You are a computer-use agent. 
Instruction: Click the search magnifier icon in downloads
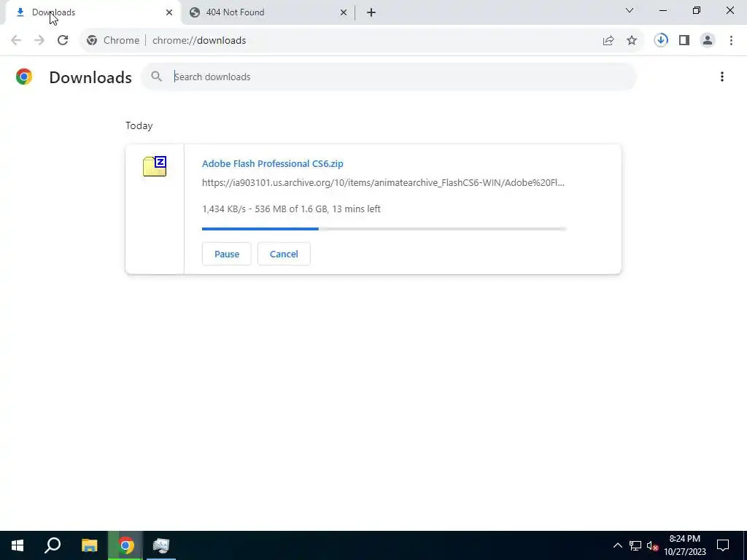(x=156, y=76)
